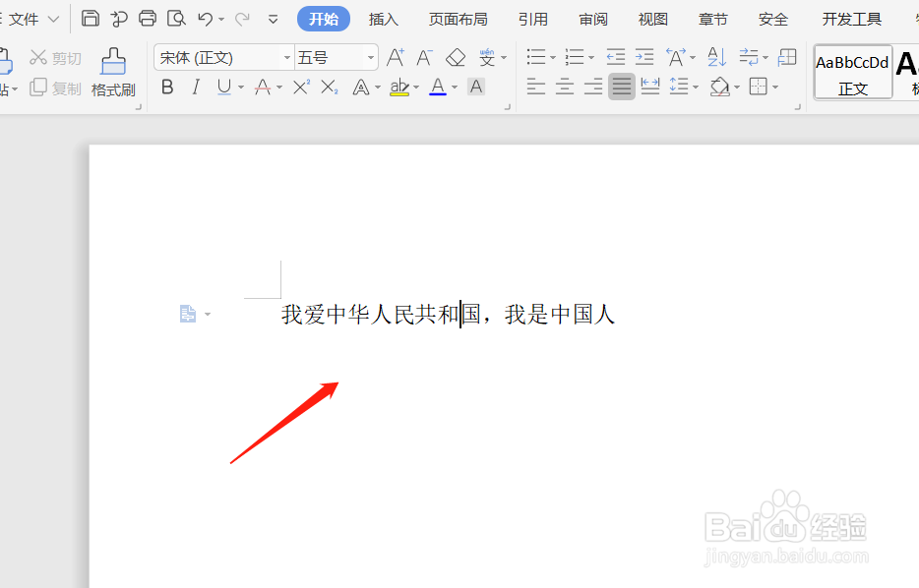919x588 pixels.
Task: Open the 章节 tab
Action: coord(712,20)
